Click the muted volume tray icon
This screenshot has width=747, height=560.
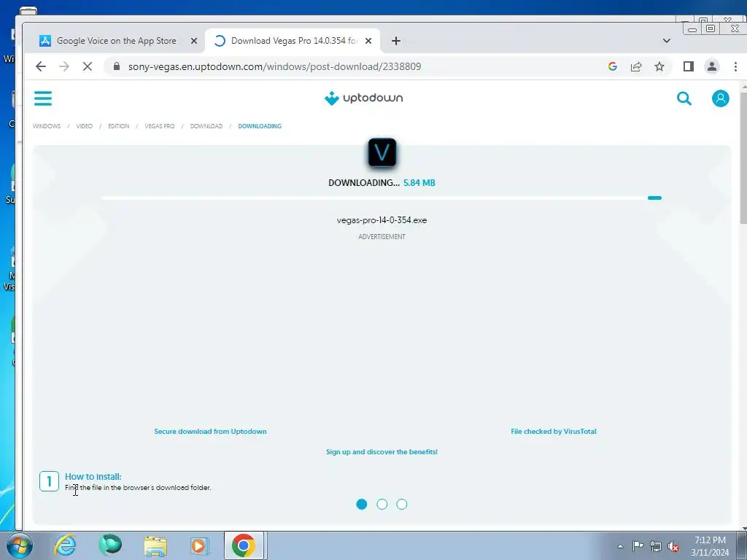coord(673,547)
